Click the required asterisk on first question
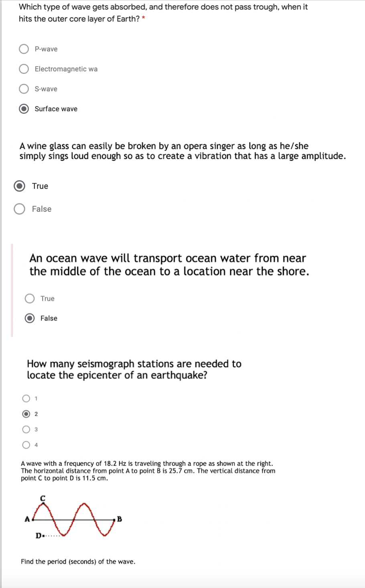365x588 pixels. point(144,18)
